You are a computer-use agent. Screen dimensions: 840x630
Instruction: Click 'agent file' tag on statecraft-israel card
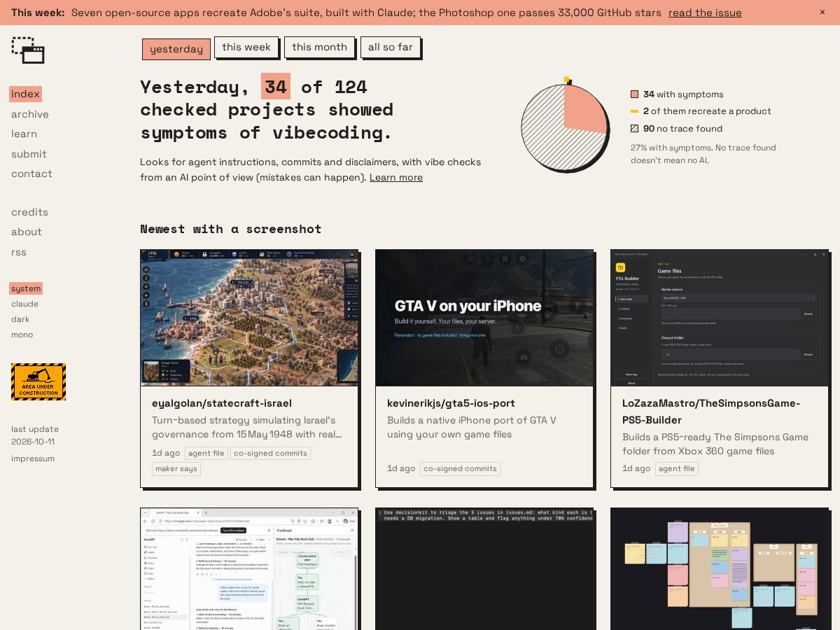(x=206, y=453)
